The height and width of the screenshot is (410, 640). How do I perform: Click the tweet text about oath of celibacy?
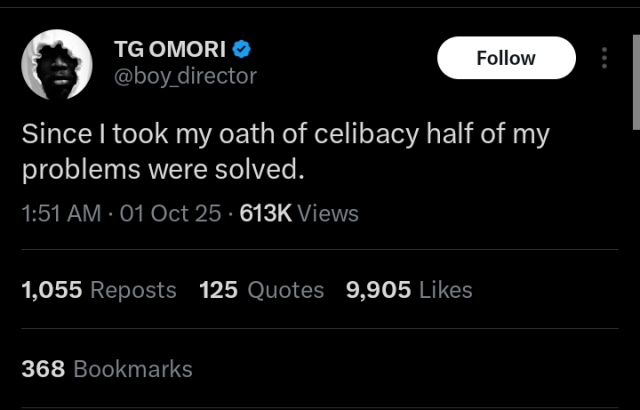[x=285, y=151]
